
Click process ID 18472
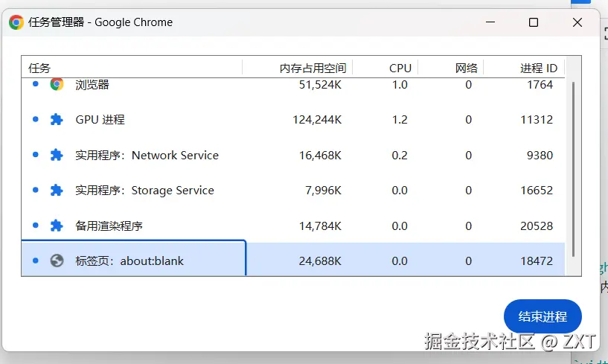[x=537, y=261]
